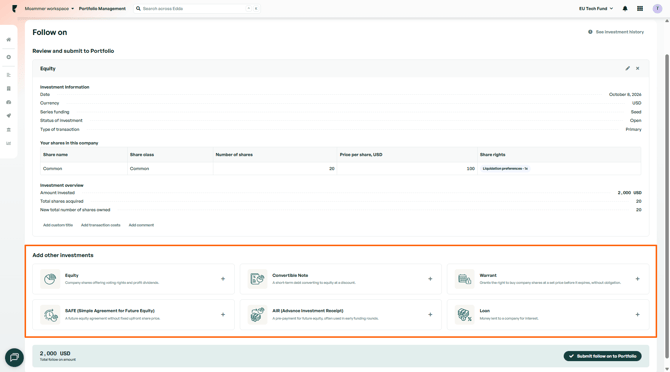Viewport: 670px width, 372px height.
Task: Click the Warrant card icon
Action: 464,279
